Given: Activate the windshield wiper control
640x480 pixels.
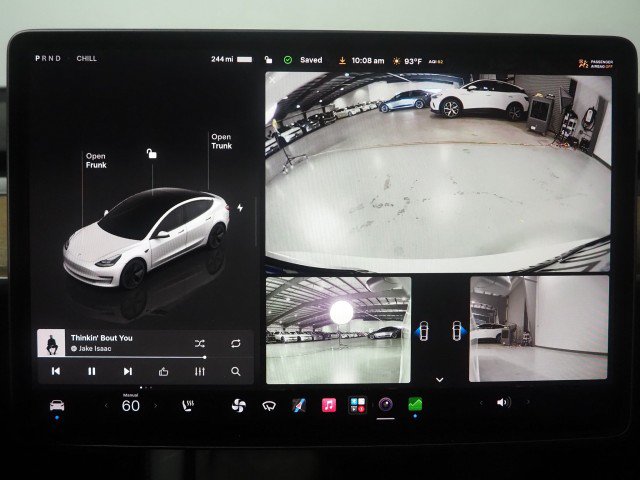Looking at the screenshot, I should [269, 405].
